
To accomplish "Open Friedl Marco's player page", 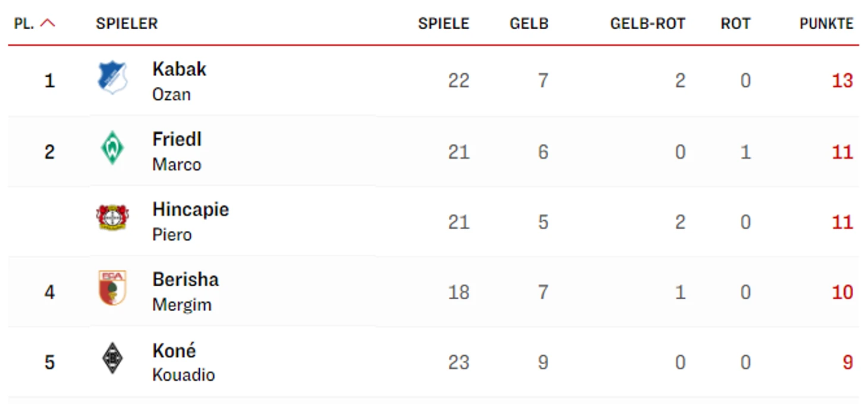I will click(177, 151).
